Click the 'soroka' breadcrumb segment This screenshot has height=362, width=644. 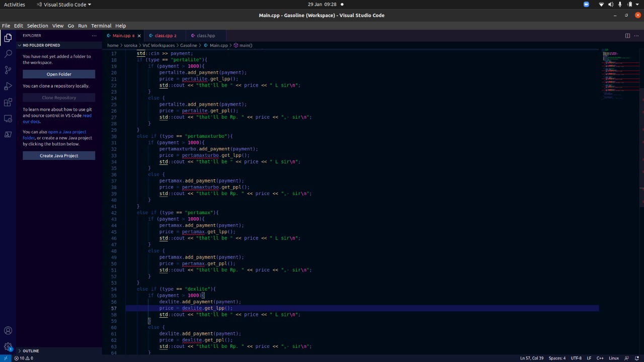pyautogui.click(x=130, y=45)
